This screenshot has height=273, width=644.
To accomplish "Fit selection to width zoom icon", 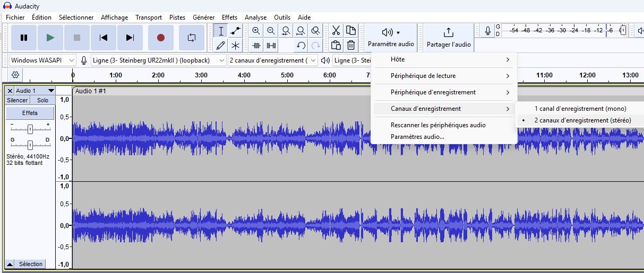I will (x=286, y=31).
